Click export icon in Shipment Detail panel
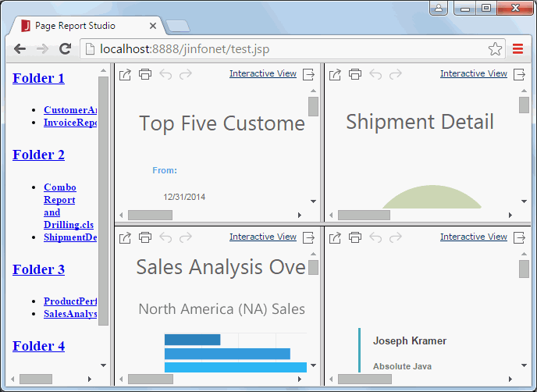This screenshot has width=537, height=392. tap(335, 74)
